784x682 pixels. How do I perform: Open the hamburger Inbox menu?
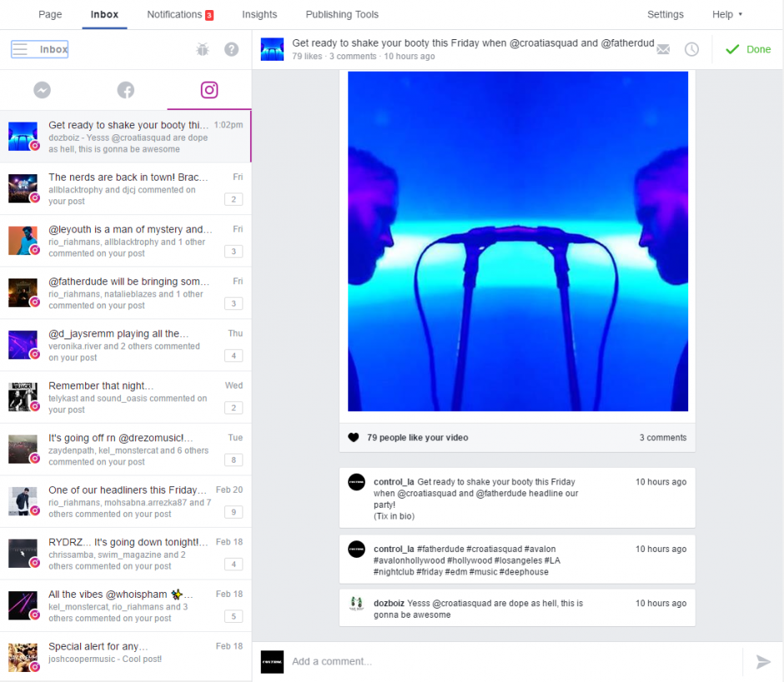[39, 49]
